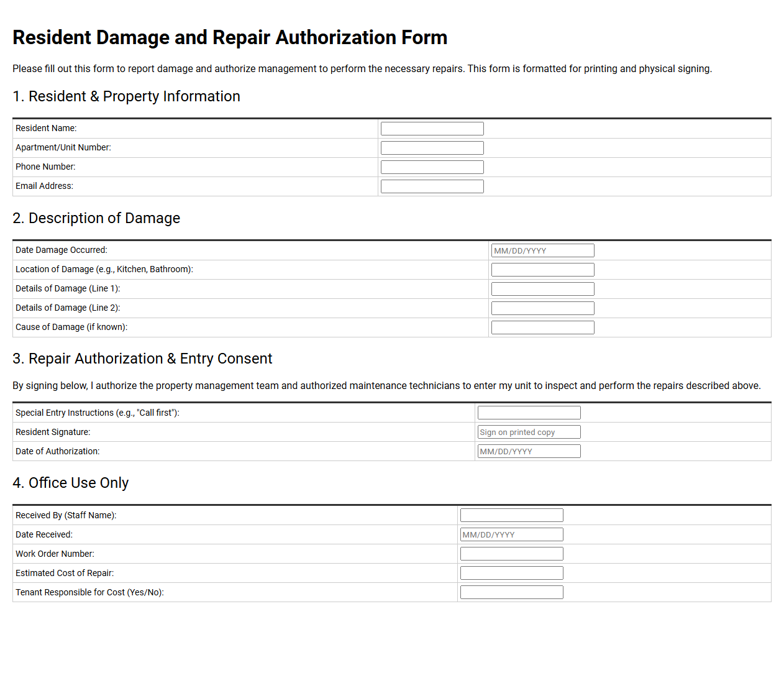Click the Date Damage Occurred field
The image size is (784, 696).
coord(542,250)
